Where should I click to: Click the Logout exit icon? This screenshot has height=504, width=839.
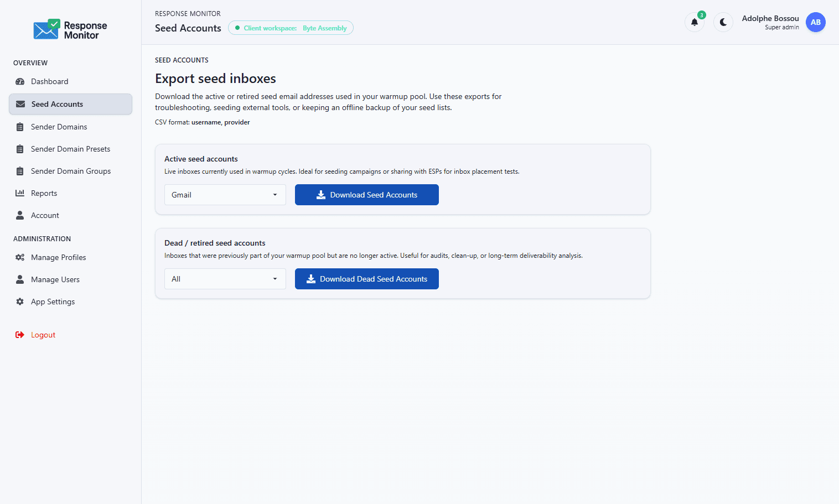[x=19, y=335]
